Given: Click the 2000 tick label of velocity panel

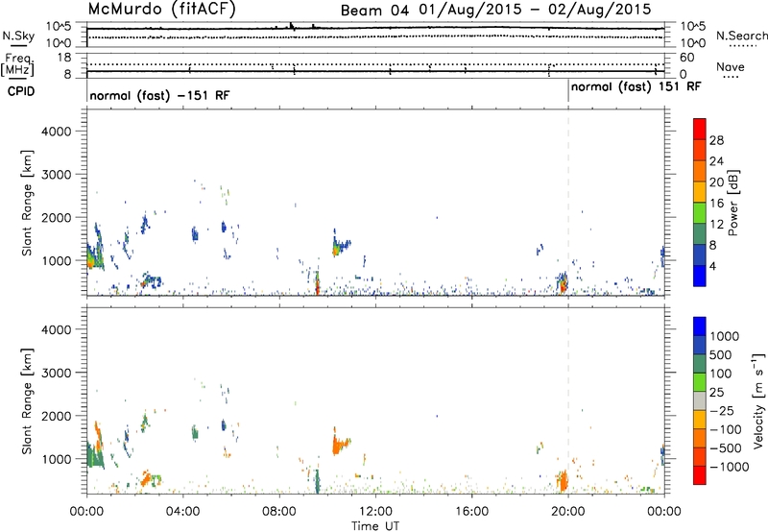Looking at the screenshot, I should 56,416.
